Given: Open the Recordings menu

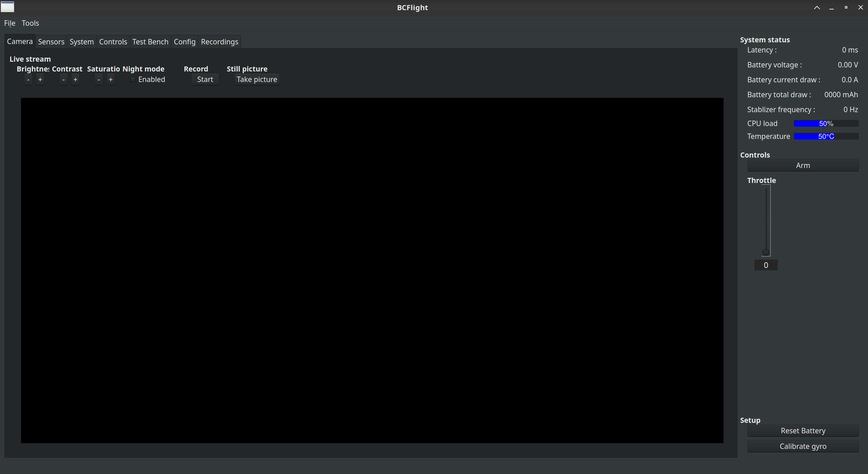Looking at the screenshot, I should point(220,41).
